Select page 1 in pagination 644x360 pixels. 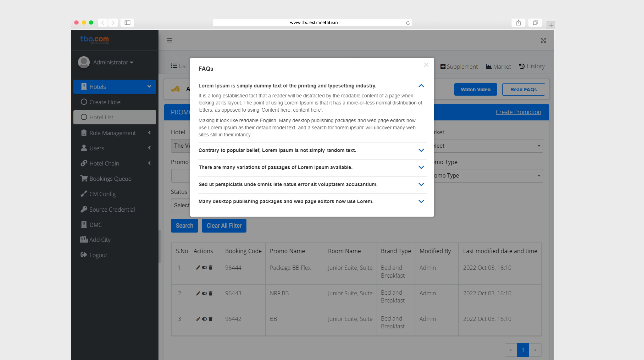coord(523,350)
